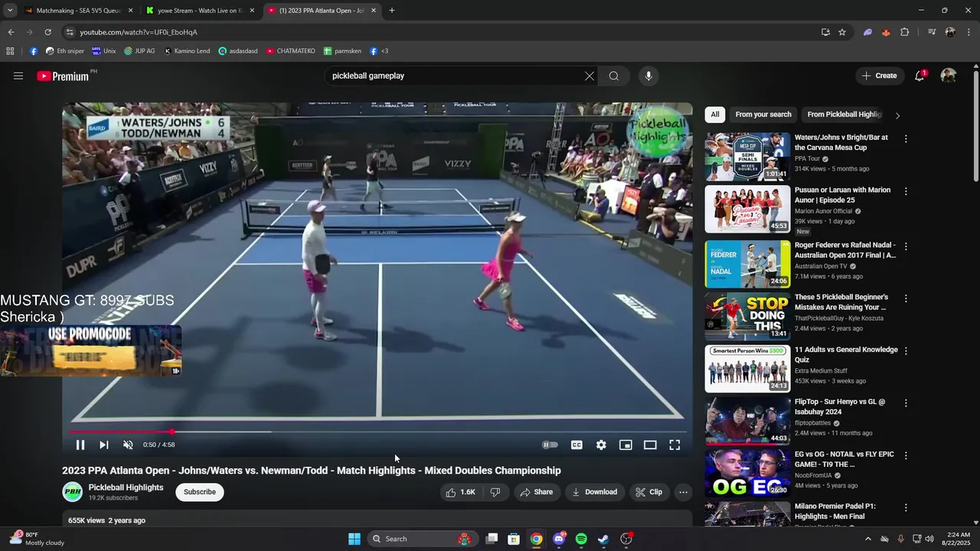Screen dimensions: 980x551
Task: Reload the page
Action: pos(47,32)
